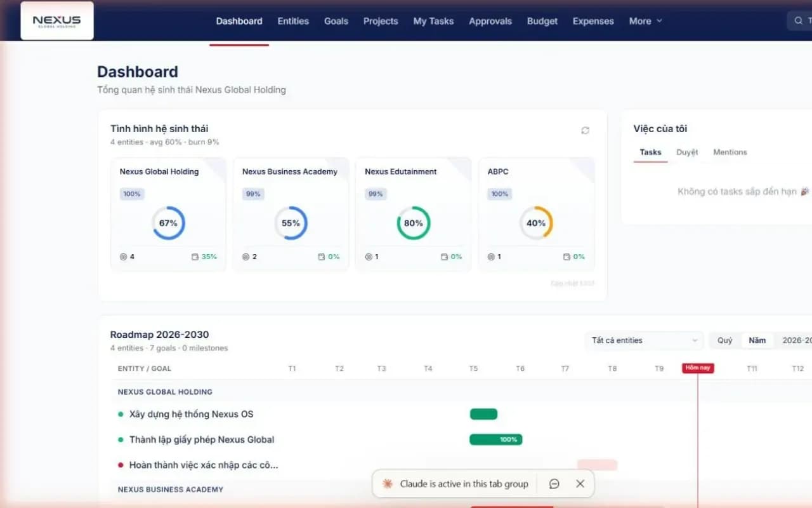The height and width of the screenshot is (508, 812).
Task: Click the green bar for Xây dựng hệ thống
Action: coord(483,414)
